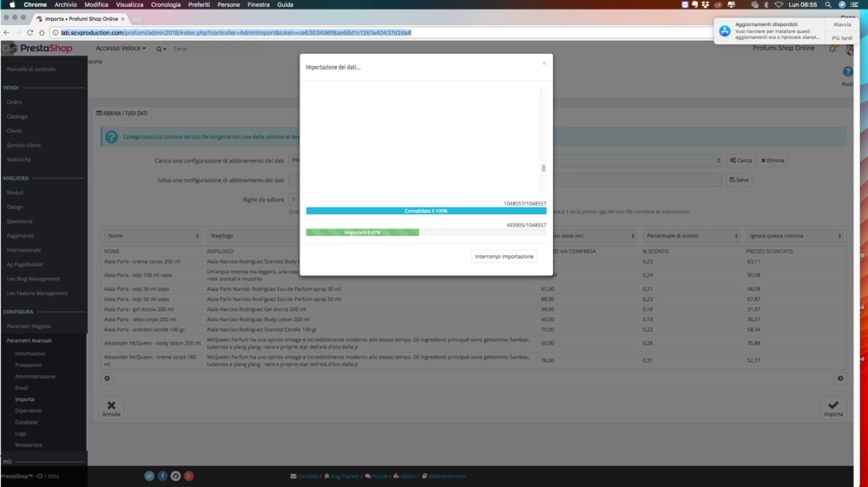Click the Dropbox icon in the menu bar
The image size is (868, 487).
(x=705, y=4)
